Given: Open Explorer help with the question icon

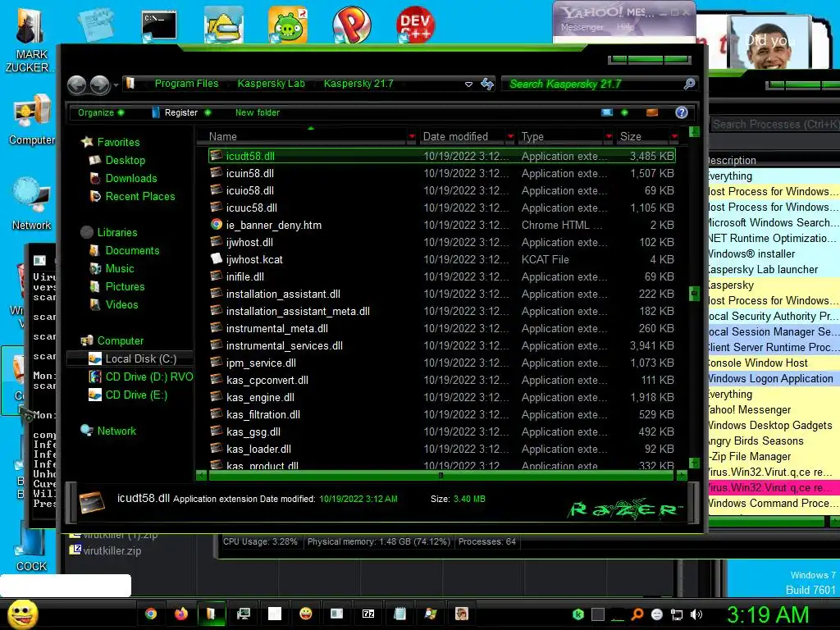Looking at the screenshot, I should point(682,112).
